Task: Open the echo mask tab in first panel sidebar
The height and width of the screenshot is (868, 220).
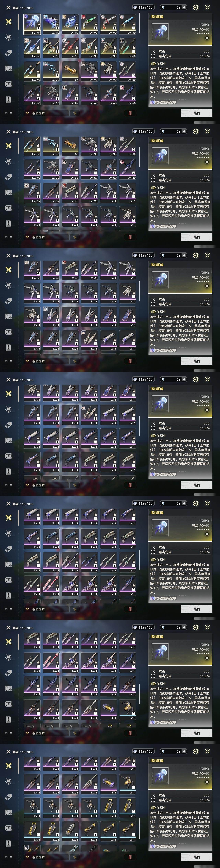Action: tap(9, 37)
